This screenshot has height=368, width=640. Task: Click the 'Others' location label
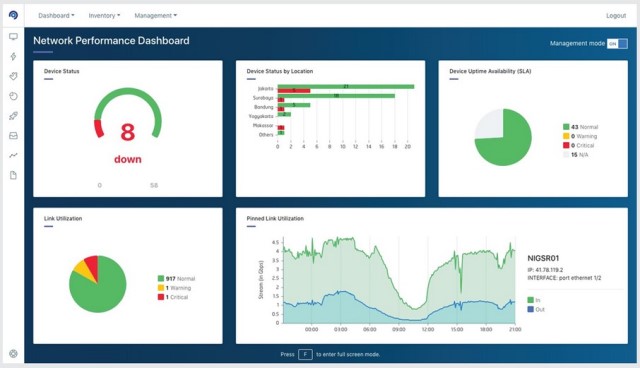266,135
